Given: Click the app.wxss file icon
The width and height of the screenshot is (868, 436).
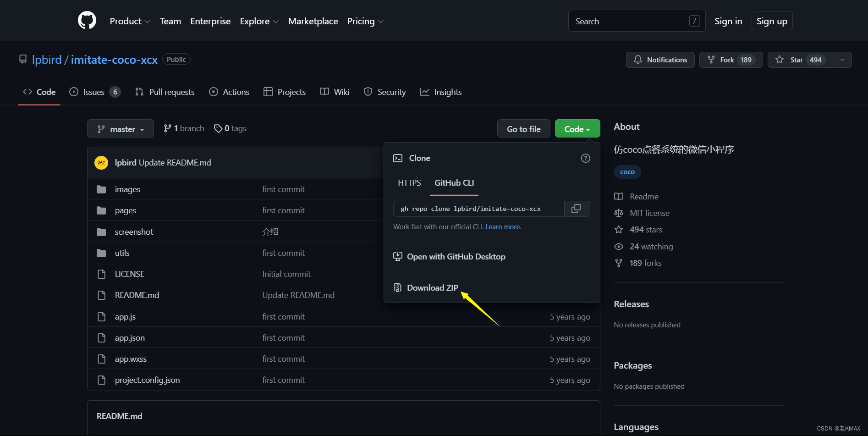Looking at the screenshot, I should 102,359.
